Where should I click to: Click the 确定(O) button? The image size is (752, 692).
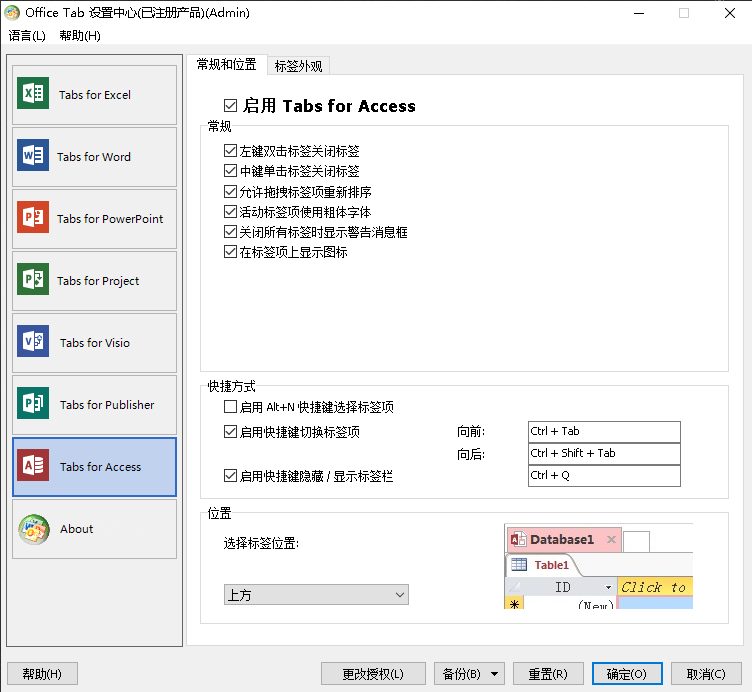coord(627,674)
